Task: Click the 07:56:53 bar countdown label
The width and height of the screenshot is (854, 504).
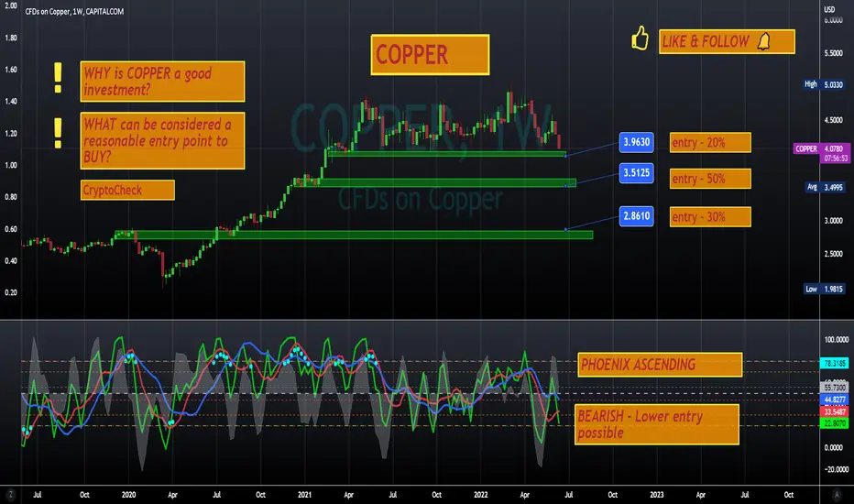Action: [x=836, y=159]
